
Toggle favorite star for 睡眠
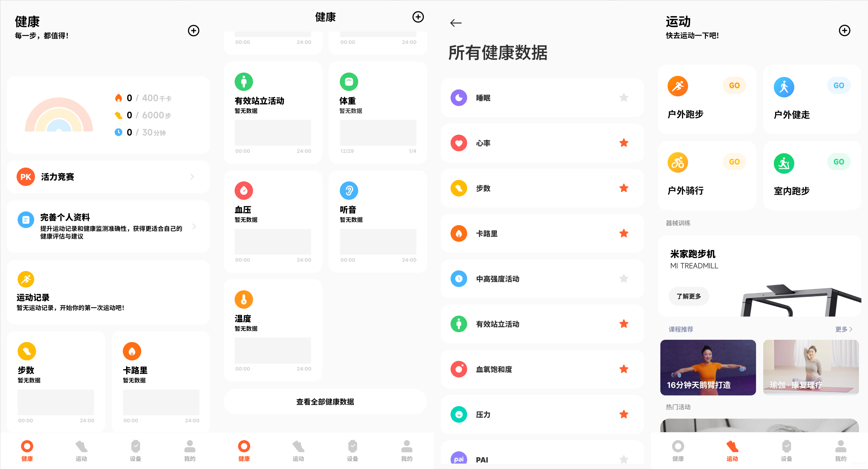click(x=624, y=98)
